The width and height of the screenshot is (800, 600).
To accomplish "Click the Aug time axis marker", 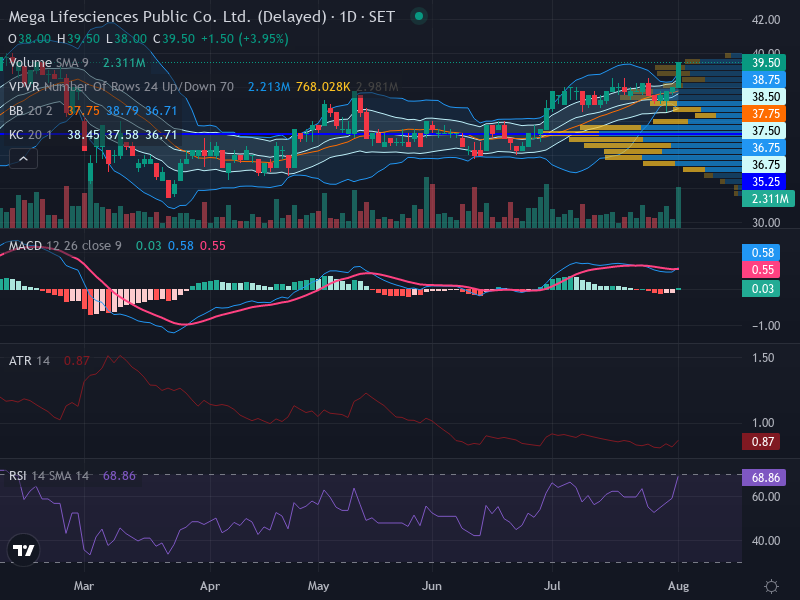I will 678,586.
